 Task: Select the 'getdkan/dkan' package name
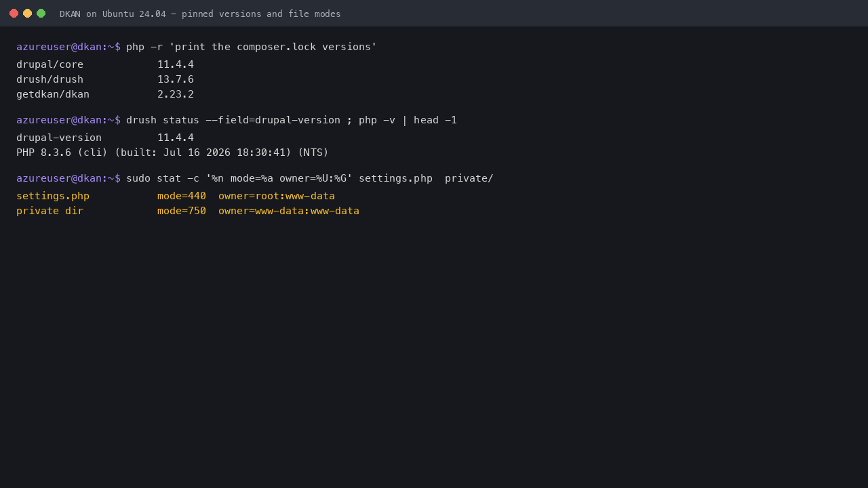[53, 94]
